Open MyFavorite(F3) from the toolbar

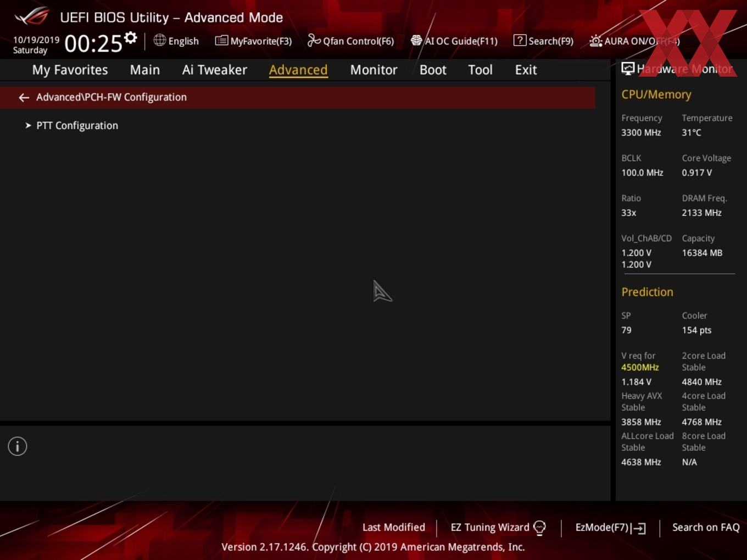pyautogui.click(x=261, y=41)
